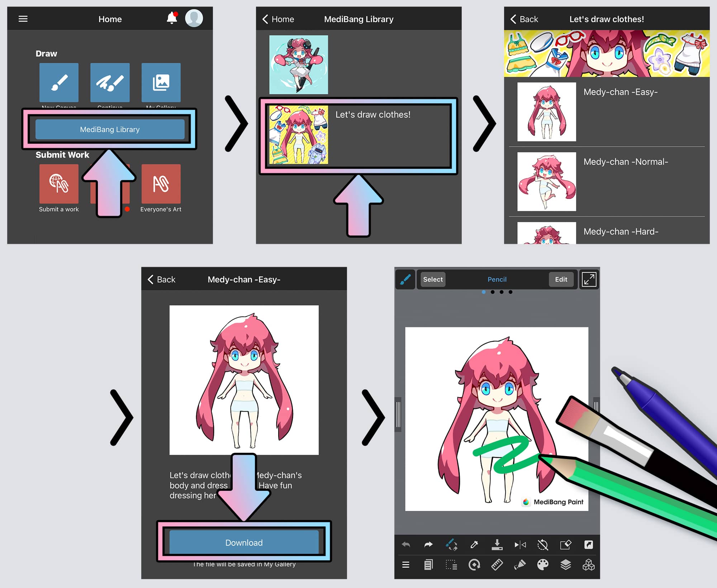
Task: Click the reset rotation icon
Action: coord(543,545)
